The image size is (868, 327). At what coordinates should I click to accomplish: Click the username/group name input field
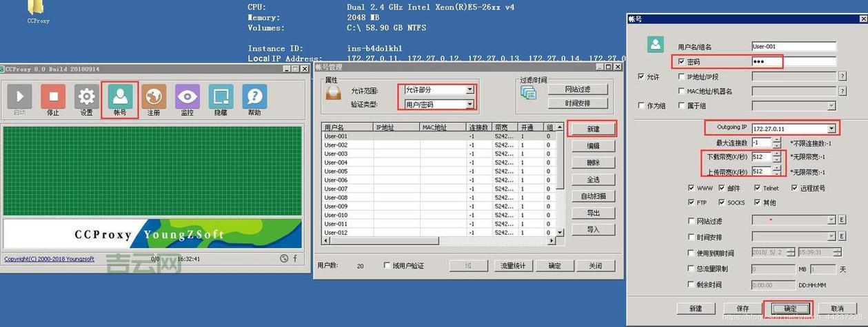point(794,47)
